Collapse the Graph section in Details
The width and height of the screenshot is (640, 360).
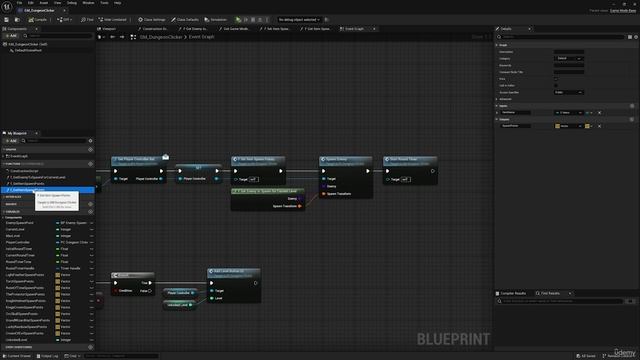[x=497, y=45]
